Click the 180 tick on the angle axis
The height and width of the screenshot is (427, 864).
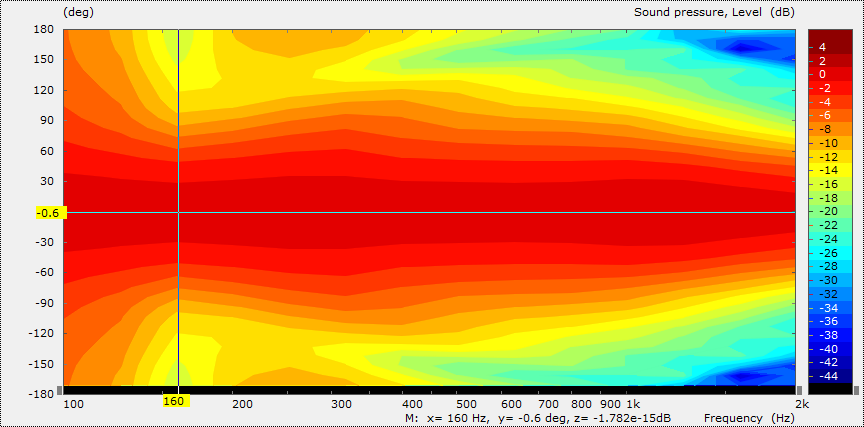[x=44, y=30]
